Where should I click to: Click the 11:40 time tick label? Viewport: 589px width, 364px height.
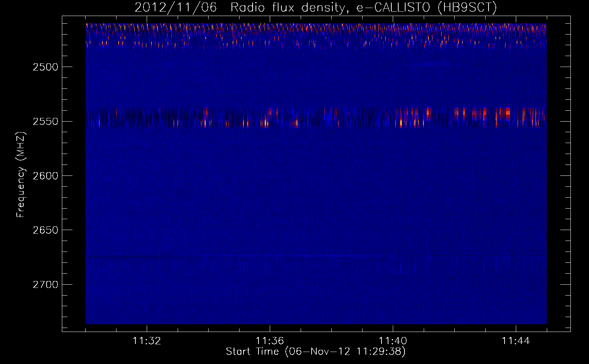[393, 341]
